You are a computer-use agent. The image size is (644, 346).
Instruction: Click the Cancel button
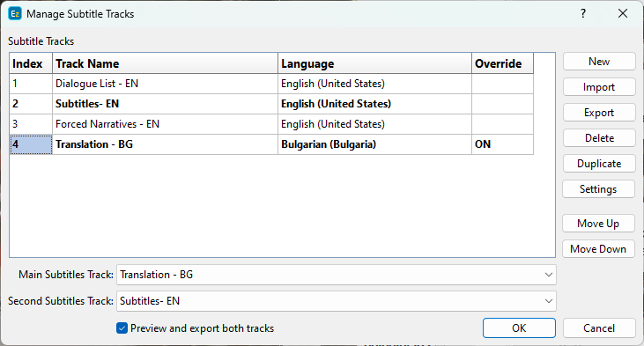(599, 328)
